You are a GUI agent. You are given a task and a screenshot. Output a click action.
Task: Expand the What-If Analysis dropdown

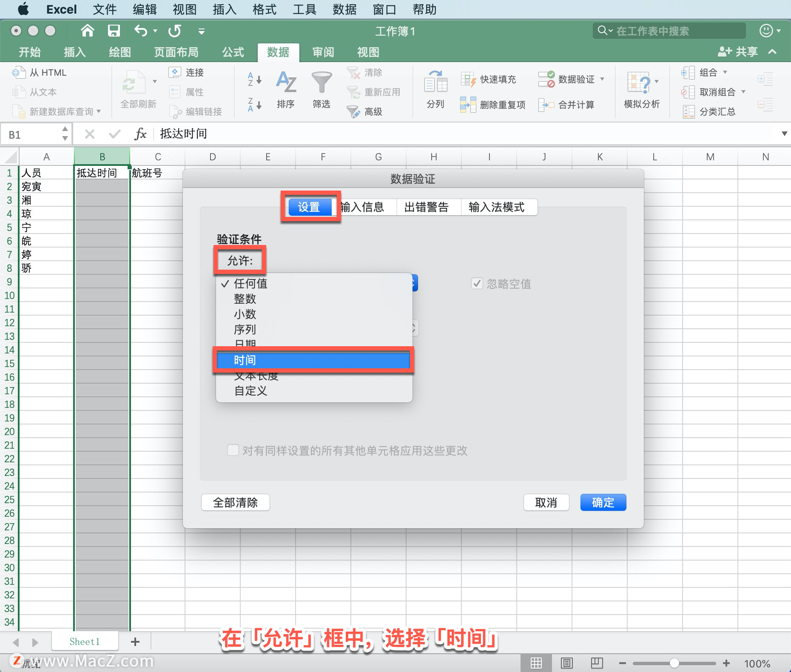pos(657,82)
